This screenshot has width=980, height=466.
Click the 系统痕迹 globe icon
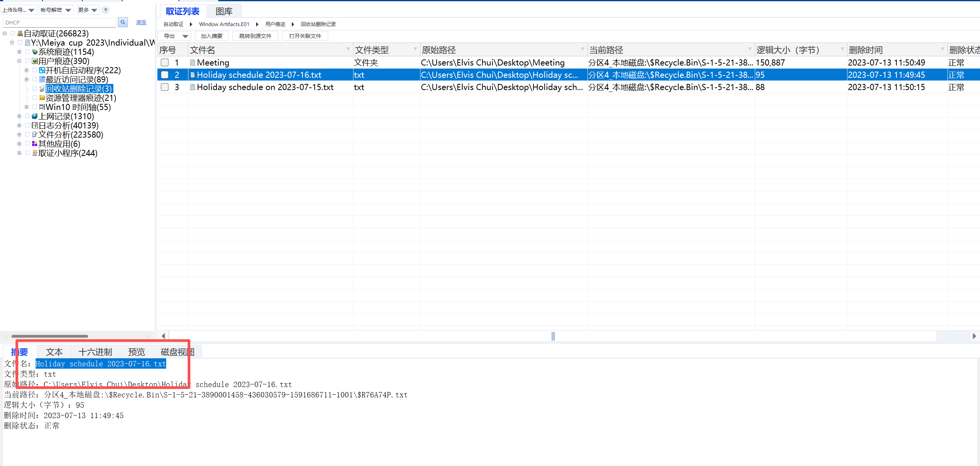(35, 52)
